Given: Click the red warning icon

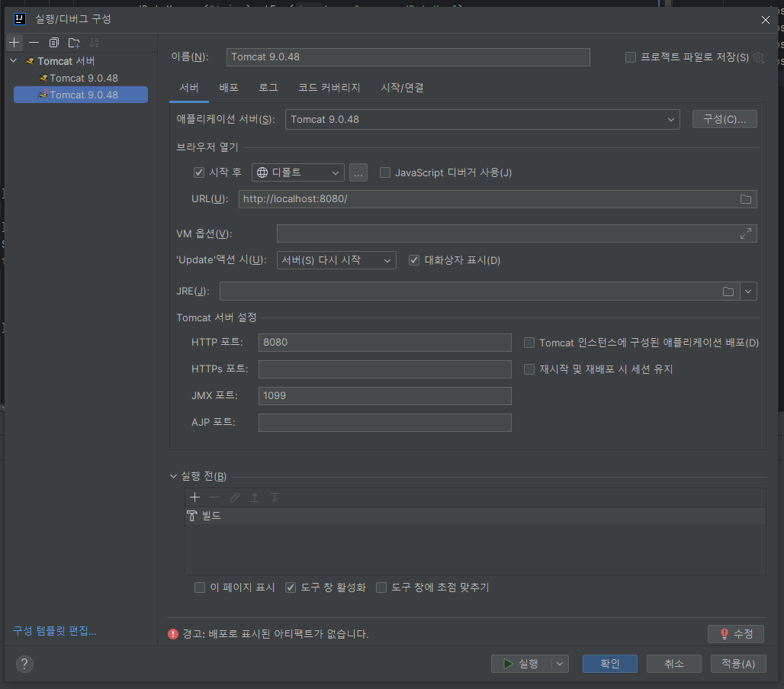Looking at the screenshot, I should pyautogui.click(x=173, y=634).
